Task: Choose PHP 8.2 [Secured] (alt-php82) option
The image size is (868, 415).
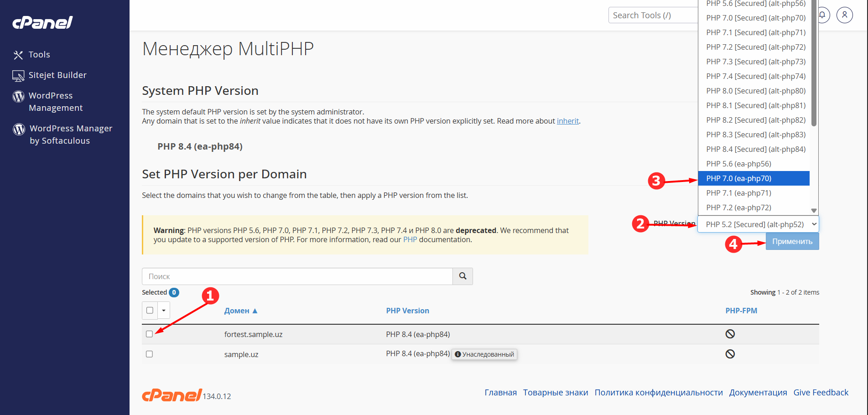Action: [x=754, y=120]
